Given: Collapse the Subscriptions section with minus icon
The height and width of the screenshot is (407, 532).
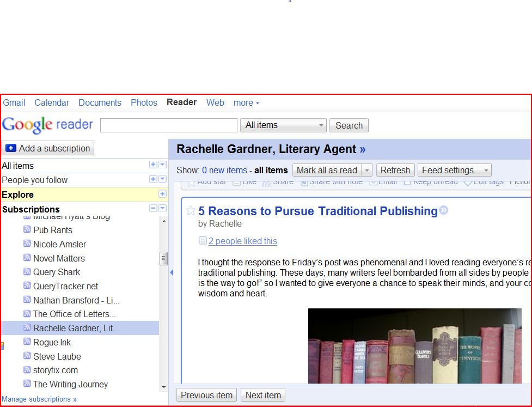Looking at the screenshot, I should click(153, 209).
